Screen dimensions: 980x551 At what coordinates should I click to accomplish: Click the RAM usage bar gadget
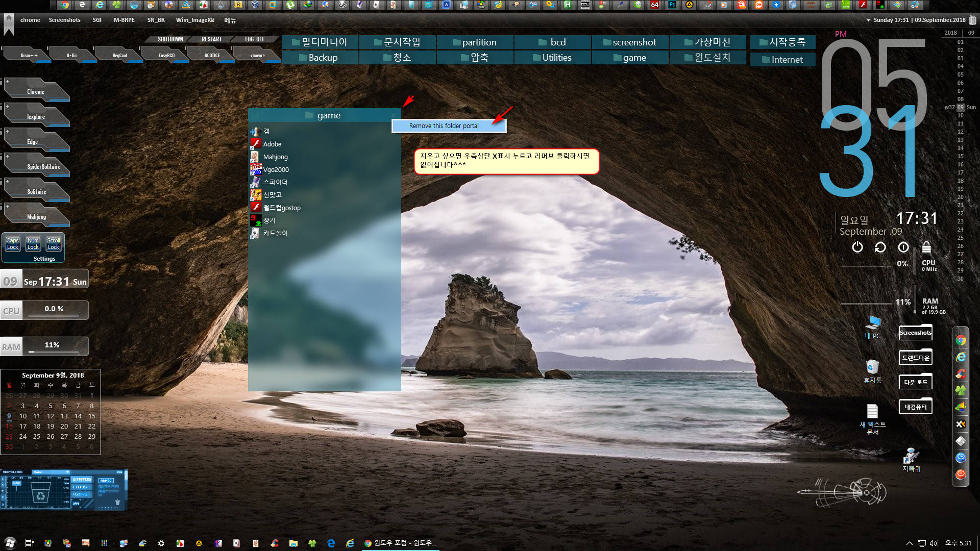point(45,346)
